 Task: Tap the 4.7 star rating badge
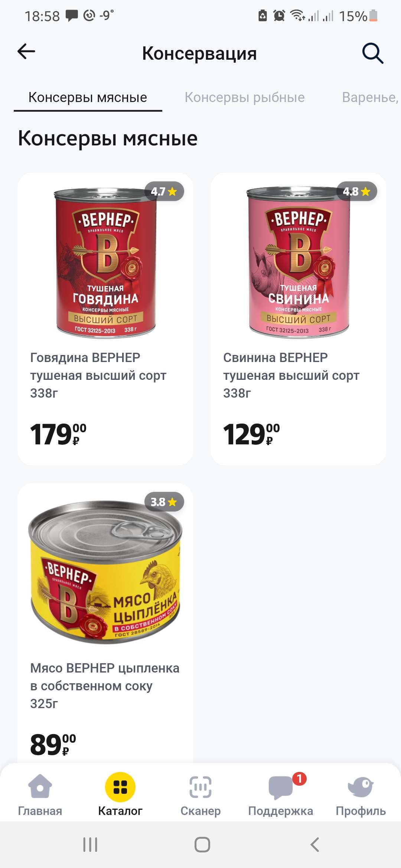point(164,191)
